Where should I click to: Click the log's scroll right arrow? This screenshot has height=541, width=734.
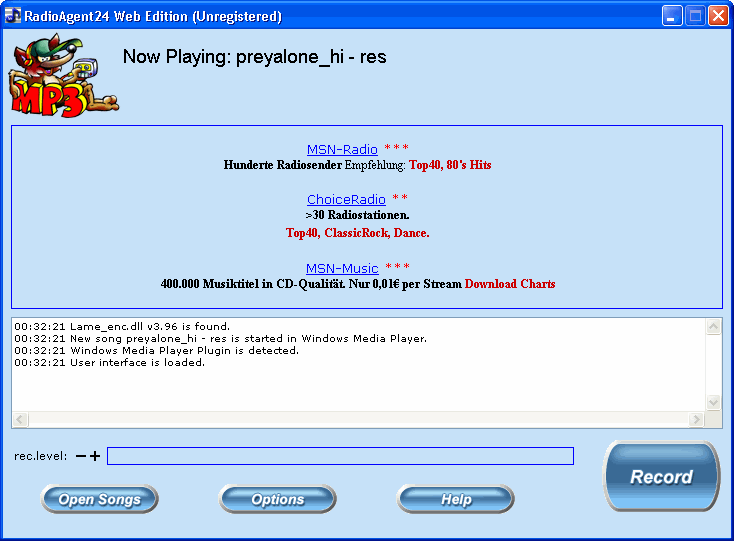tap(696, 419)
